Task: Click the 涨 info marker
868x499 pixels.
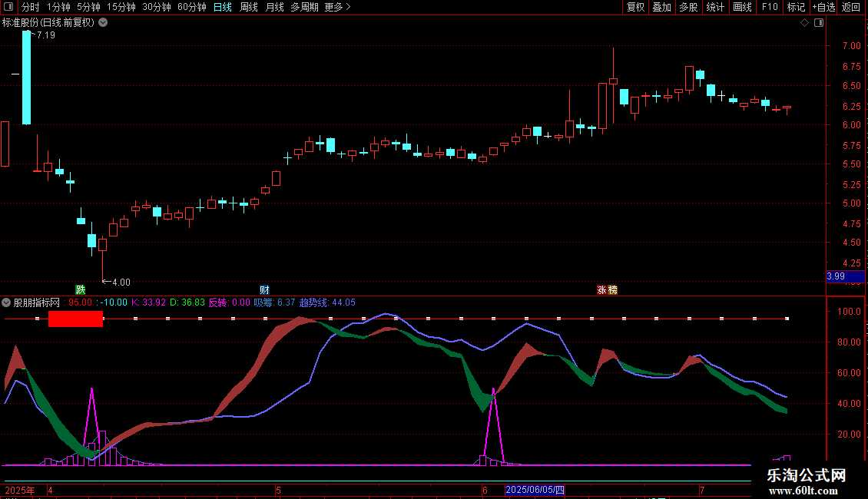Action: coord(601,290)
